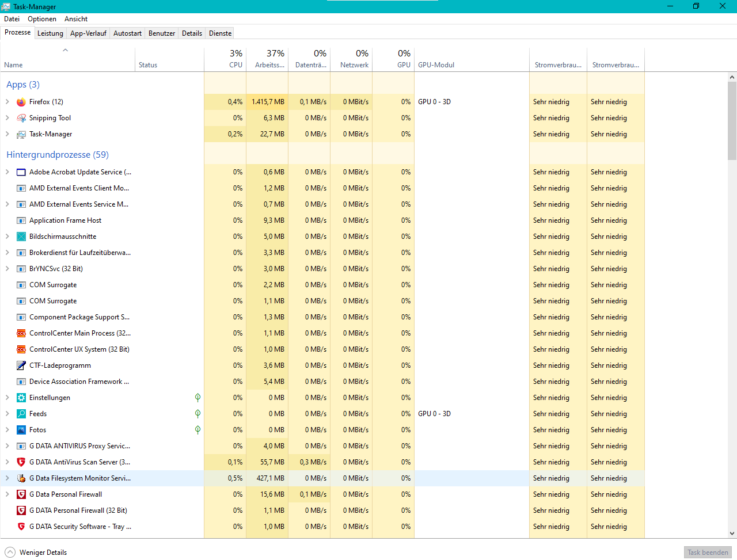This screenshot has width=737, height=560.
Task: Click the ControlCenter Main Process icon
Action: coord(21,333)
